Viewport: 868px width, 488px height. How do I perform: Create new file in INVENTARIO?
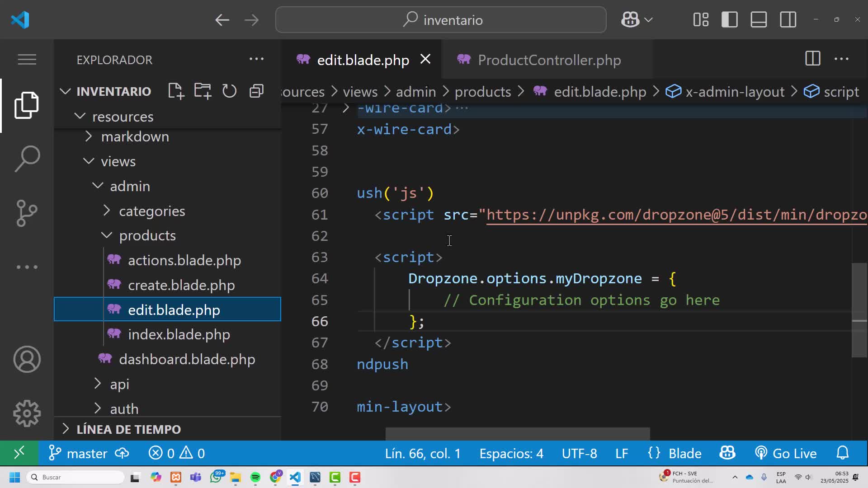click(x=176, y=91)
